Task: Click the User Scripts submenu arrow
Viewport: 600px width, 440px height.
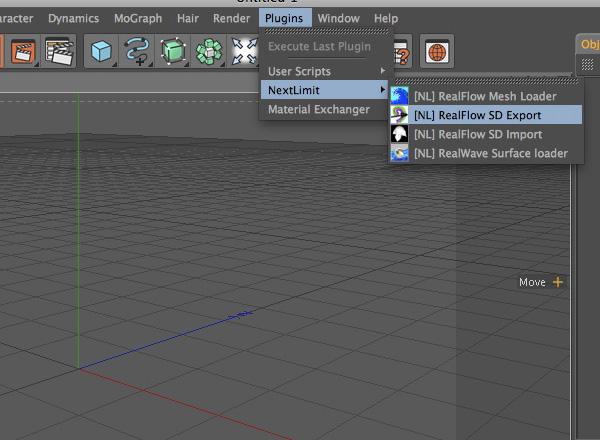Action: click(382, 71)
